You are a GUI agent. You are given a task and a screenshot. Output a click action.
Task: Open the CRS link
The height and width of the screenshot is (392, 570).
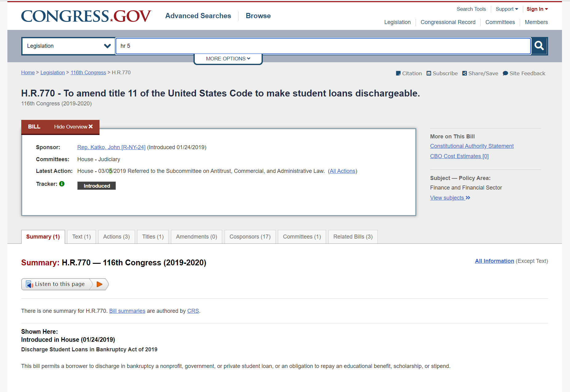193,311
